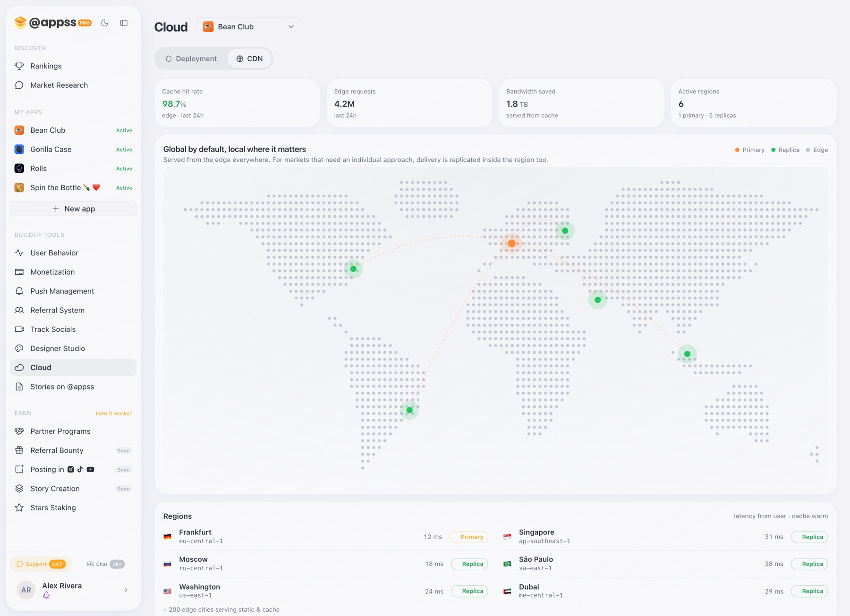
Task: Toggle dark mode moon icon
Action: (105, 23)
